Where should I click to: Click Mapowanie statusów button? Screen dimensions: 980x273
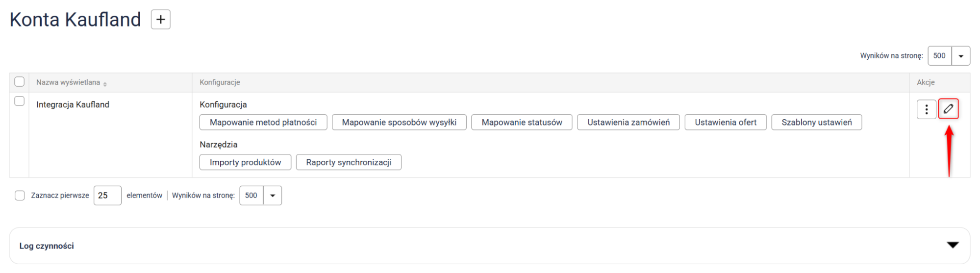(522, 123)
